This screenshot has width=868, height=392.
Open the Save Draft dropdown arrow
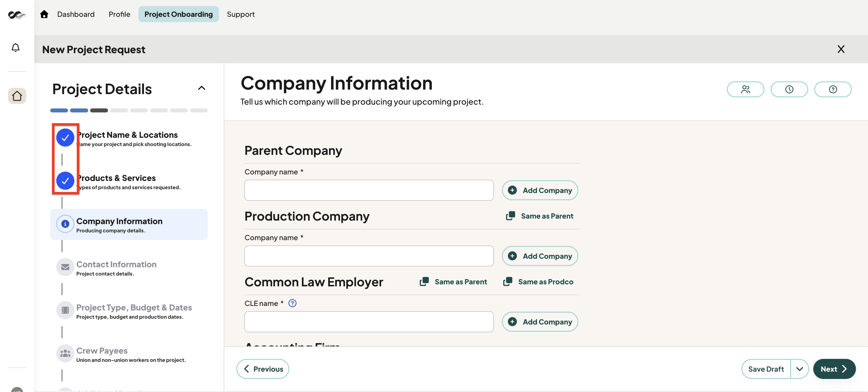(x=799, y=369)
